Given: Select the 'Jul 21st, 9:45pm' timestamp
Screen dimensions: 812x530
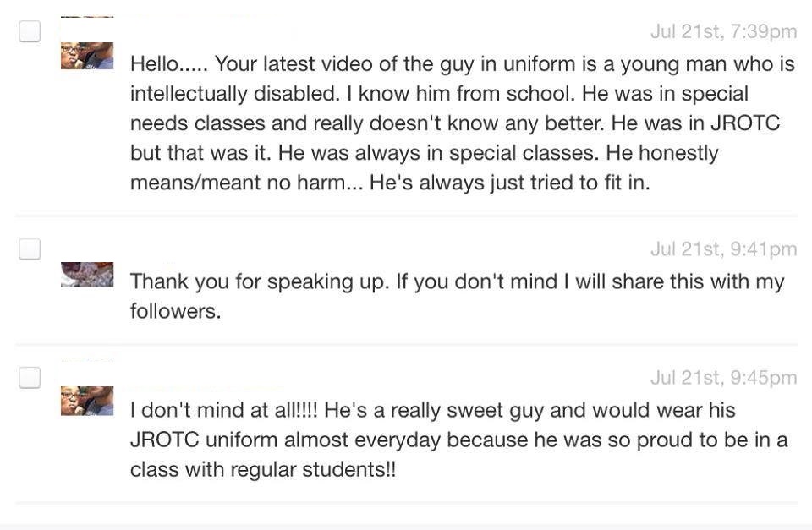Looking at the screenshot, I should (x=723, y=378).
